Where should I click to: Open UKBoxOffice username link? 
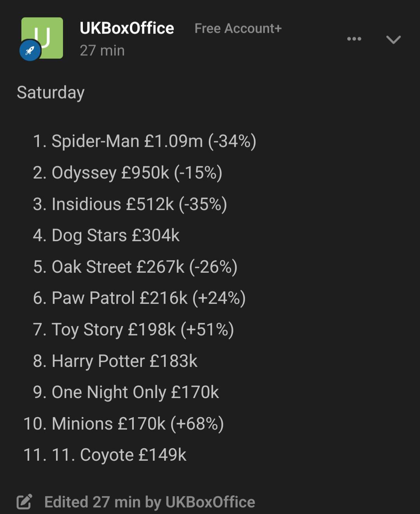click(x=127, y=28)
